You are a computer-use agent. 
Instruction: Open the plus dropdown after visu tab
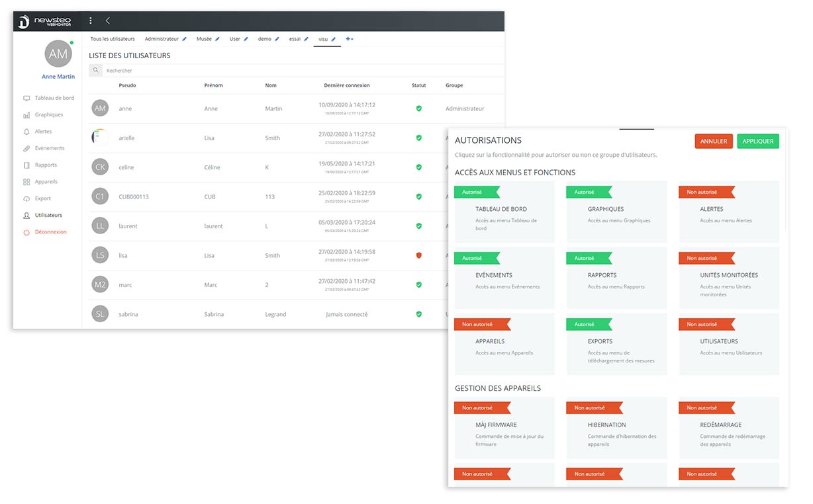pyautogui.click(x=350, y=39)
